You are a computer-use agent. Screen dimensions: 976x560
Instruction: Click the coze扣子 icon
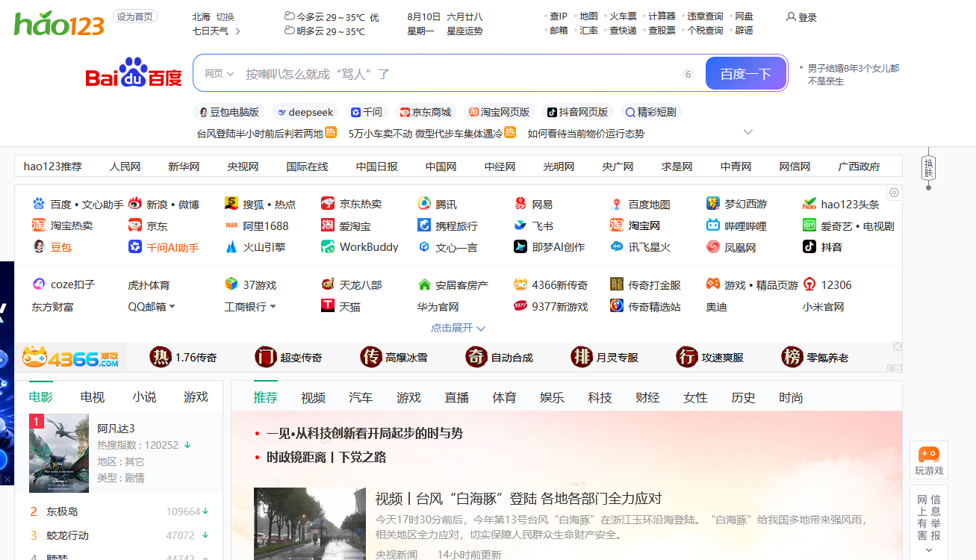click(x=39, y=284)
